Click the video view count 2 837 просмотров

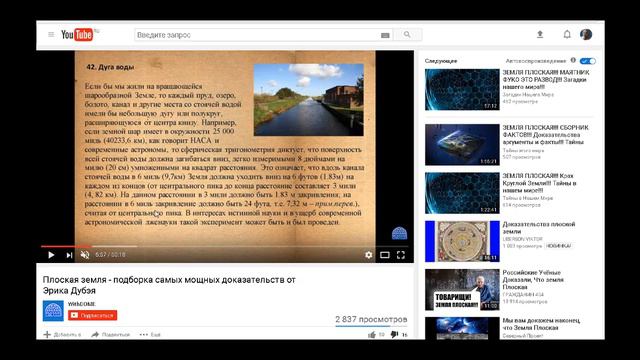point(371,319)
